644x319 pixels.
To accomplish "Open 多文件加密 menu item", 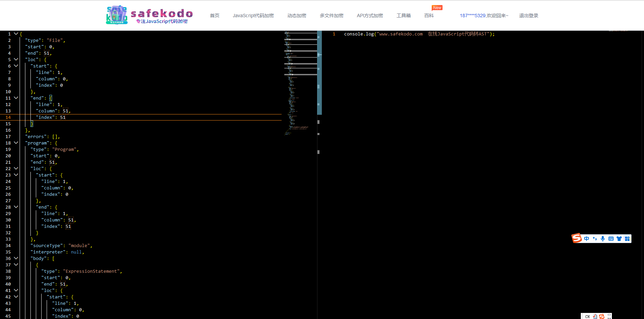I will [x=332, y=16].
